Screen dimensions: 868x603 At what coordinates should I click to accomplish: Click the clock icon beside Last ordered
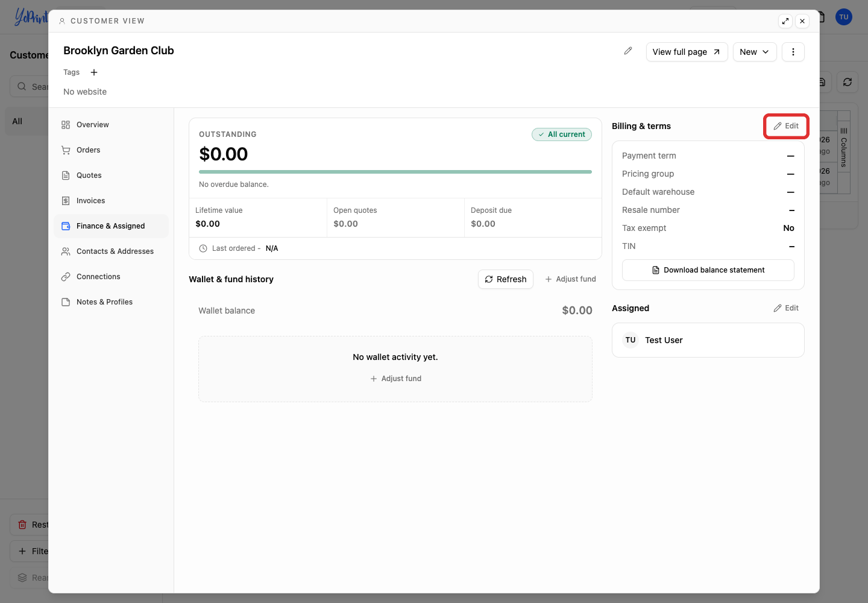click(203, 248)
